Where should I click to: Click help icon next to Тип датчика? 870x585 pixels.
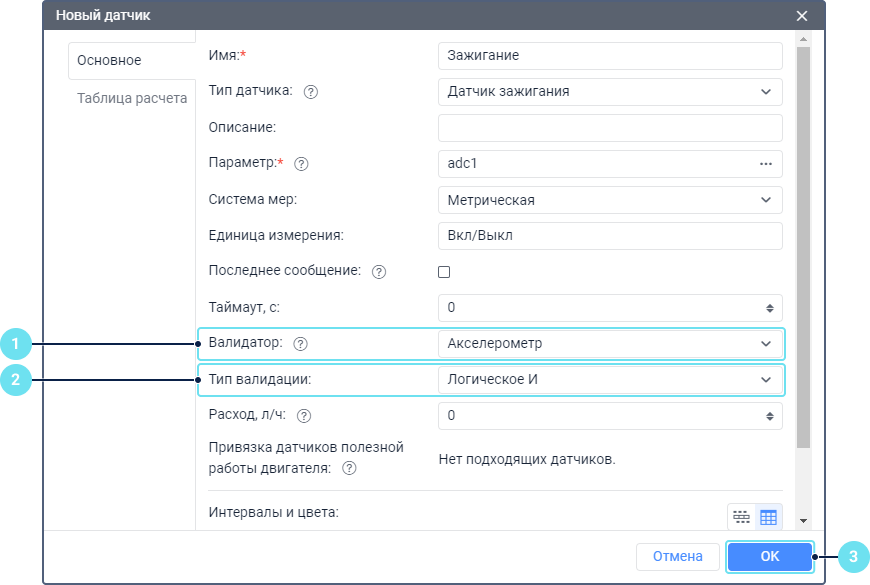tap(311, 92)
